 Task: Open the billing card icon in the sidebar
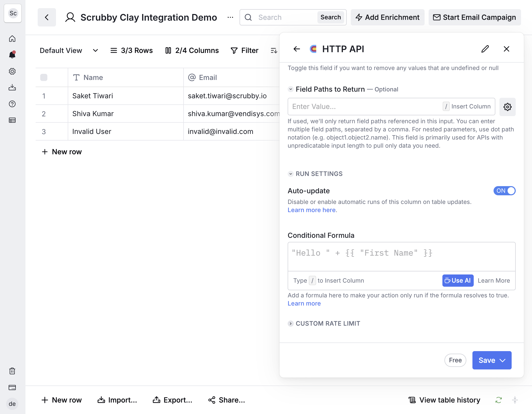12,388
